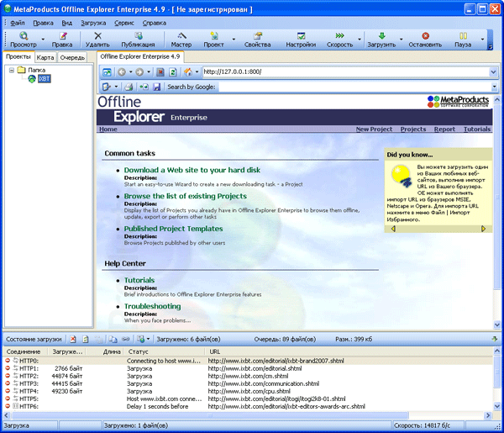Open 'Download a Web site to your hard disk' link
Viewport: 504px width, 433px height.
point(192,170)
